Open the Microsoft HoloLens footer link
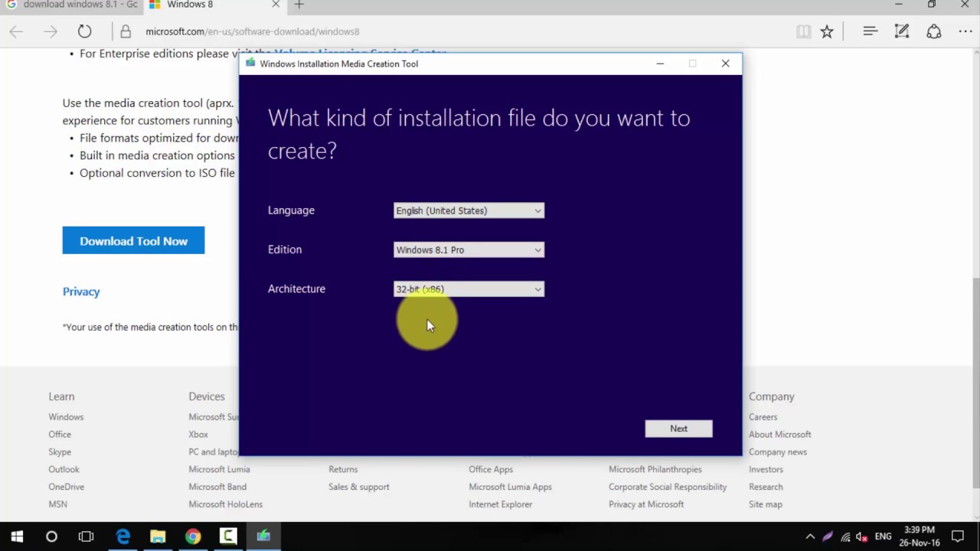The width and height of the screenshot is (980, 551). coord(225,504)
